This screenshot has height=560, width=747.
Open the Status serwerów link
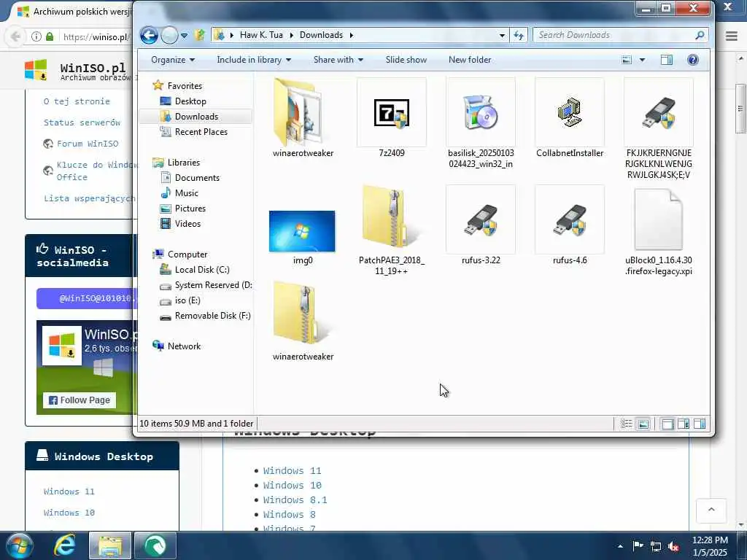tap(82, 122)
